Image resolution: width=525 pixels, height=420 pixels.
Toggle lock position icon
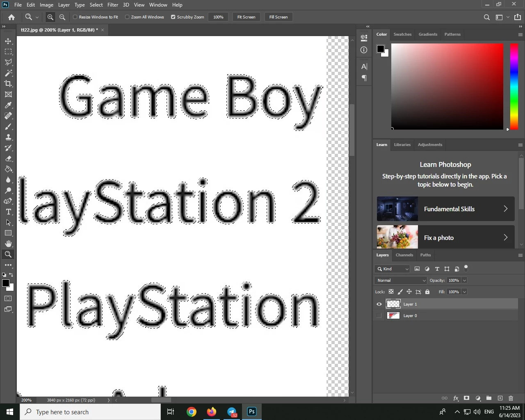409,292
